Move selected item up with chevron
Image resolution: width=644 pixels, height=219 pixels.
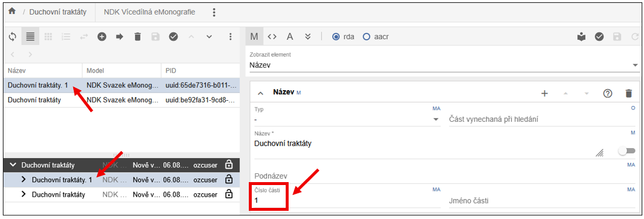(x=191, y=36)
